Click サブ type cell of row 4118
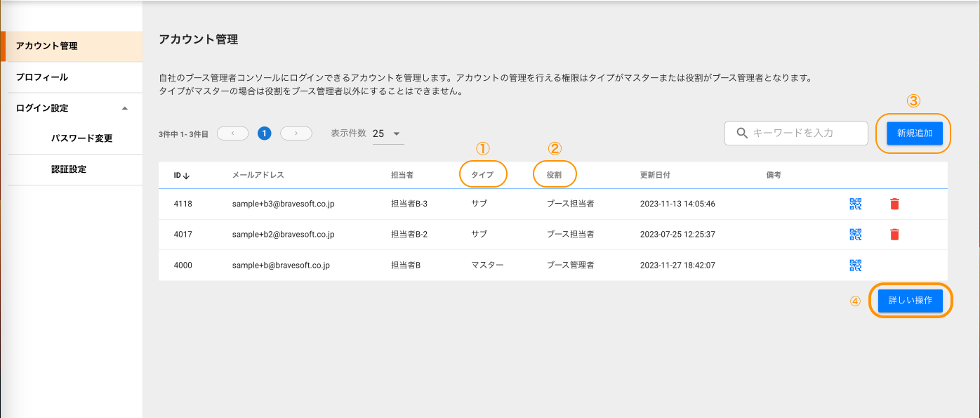Viewport: 980px width, 418px height. [x=479, y=204]
